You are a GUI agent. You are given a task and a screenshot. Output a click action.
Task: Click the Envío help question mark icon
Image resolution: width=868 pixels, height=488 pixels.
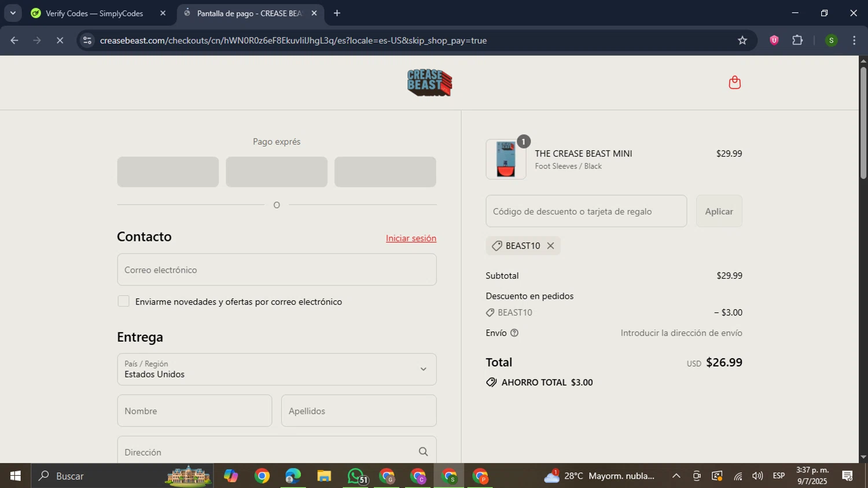coord(514,333)
